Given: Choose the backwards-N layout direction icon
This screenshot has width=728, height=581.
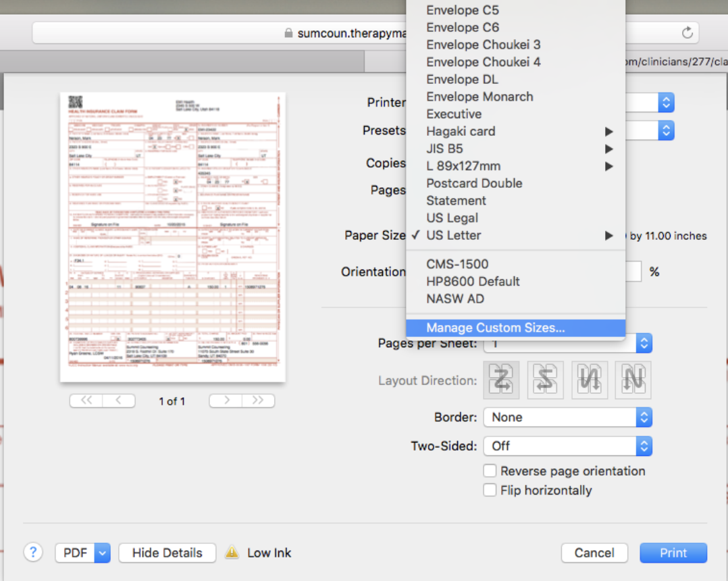Looking at the screenshot, I should (x=589, y=380).
